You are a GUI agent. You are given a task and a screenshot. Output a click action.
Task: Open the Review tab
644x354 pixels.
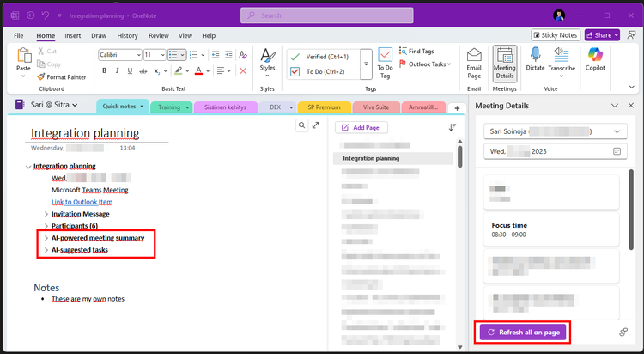point(159,36)
